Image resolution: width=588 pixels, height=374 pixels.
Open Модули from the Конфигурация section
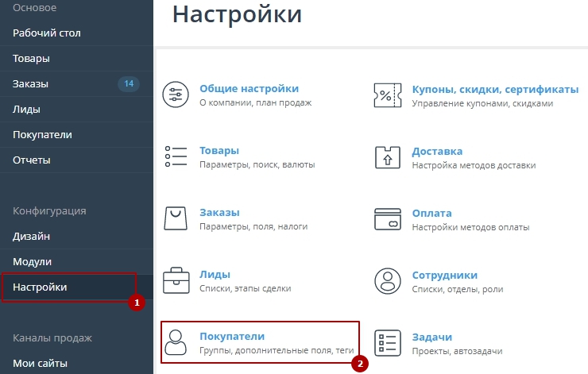32,261
